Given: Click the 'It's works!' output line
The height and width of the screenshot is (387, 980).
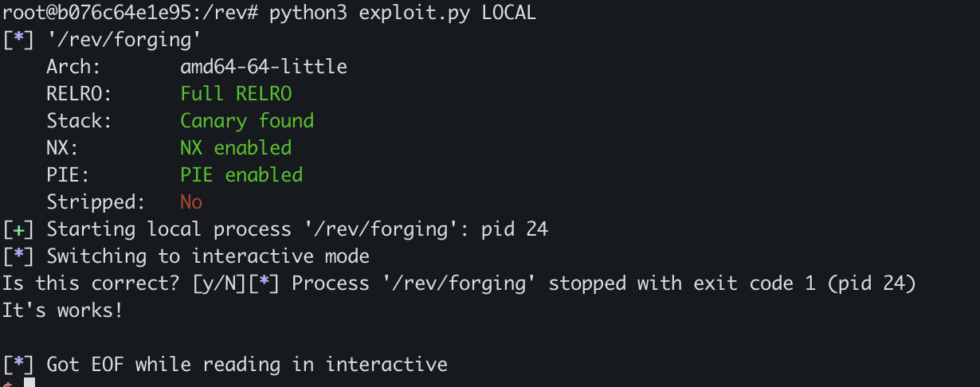Looking at the screenshot, I should [x=63, y=311].
